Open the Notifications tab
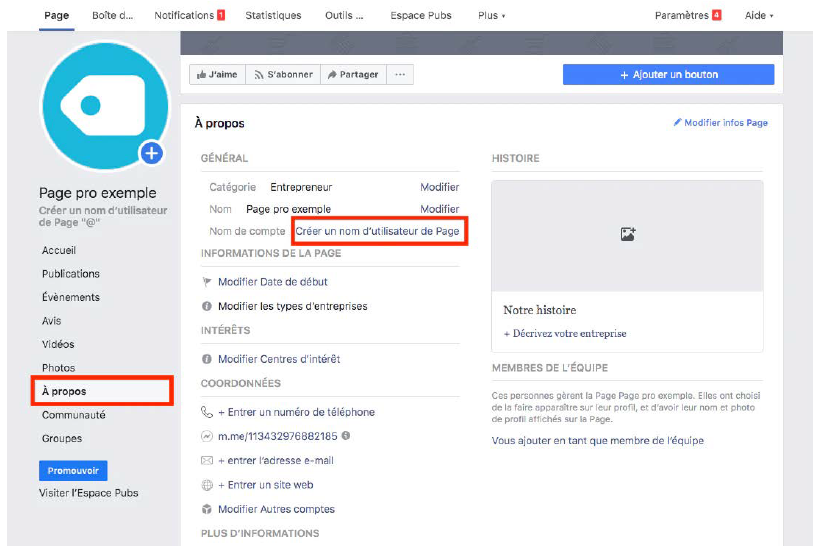The height and width of the screenshot is (549, 817). (189, 16)
